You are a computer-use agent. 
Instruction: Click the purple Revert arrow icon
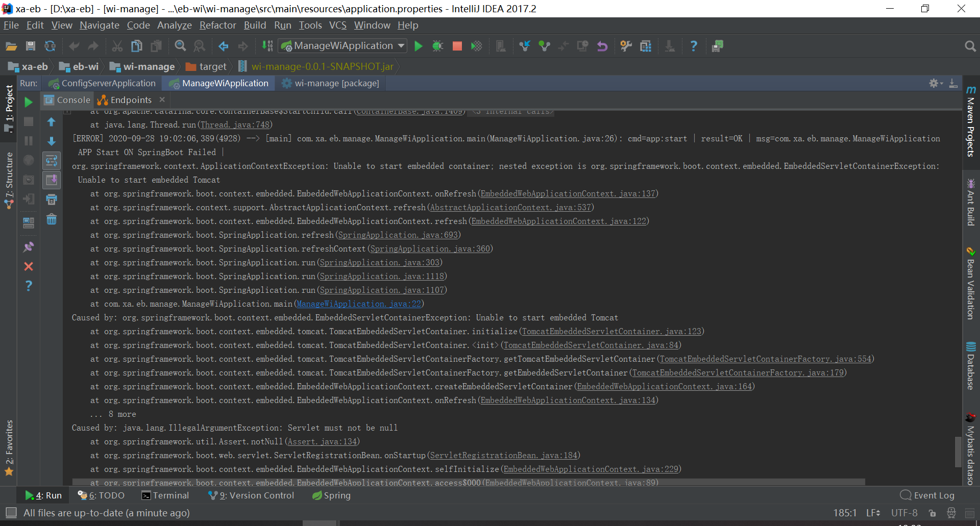(602, 46)
